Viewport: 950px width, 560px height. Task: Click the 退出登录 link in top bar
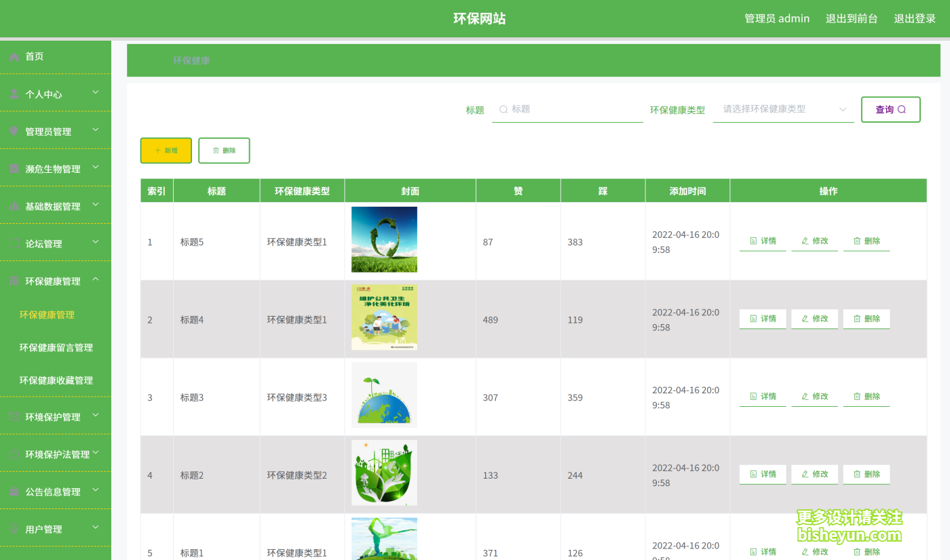pyautogui.click(x=914, y=18)
